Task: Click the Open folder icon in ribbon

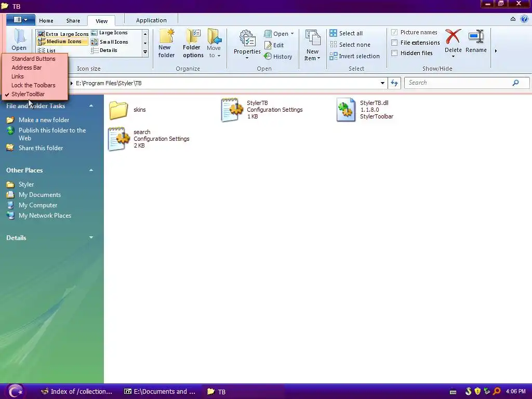Action: click(19, 40)
